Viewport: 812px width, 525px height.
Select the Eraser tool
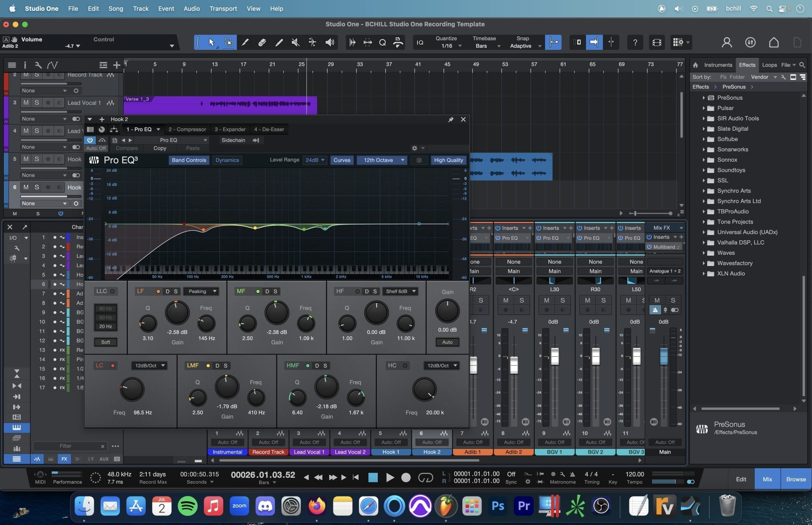(262, 42)
